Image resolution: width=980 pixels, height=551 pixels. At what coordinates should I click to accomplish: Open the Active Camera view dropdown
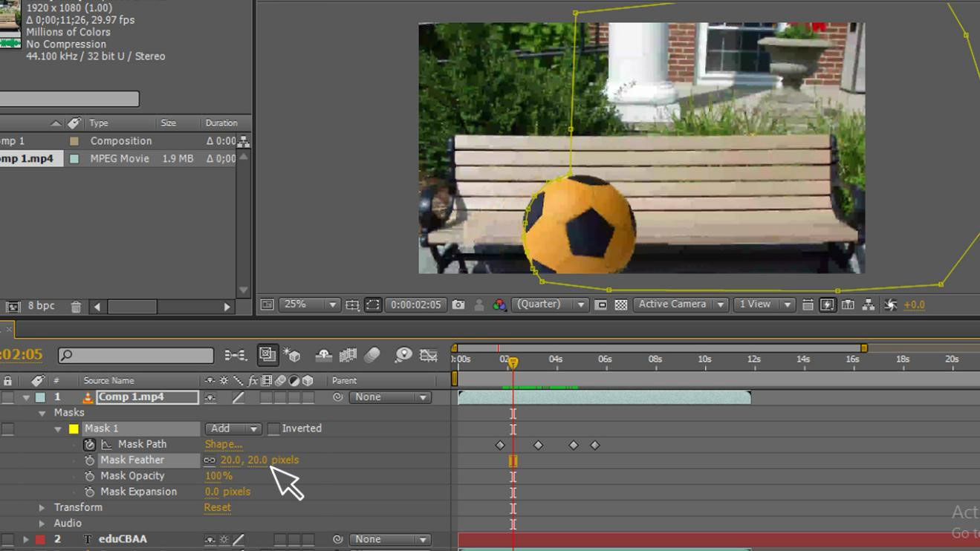[679, 304]
